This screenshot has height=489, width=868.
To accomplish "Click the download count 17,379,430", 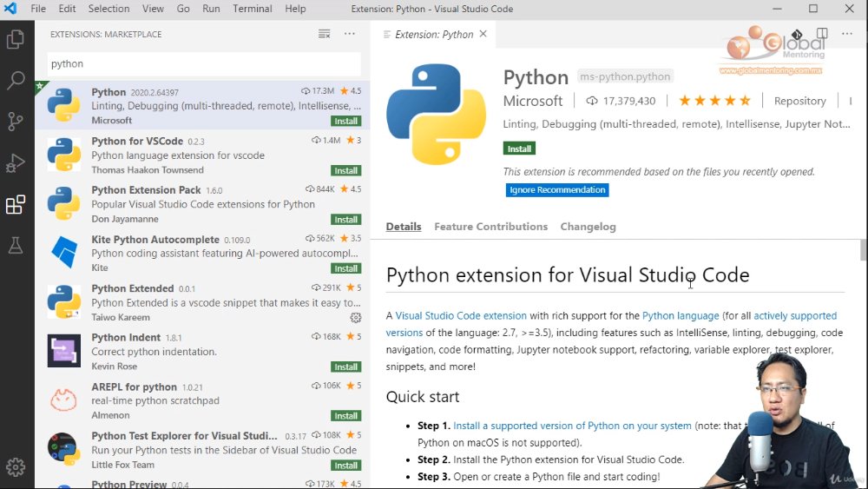I will click(x=621, y=101).
